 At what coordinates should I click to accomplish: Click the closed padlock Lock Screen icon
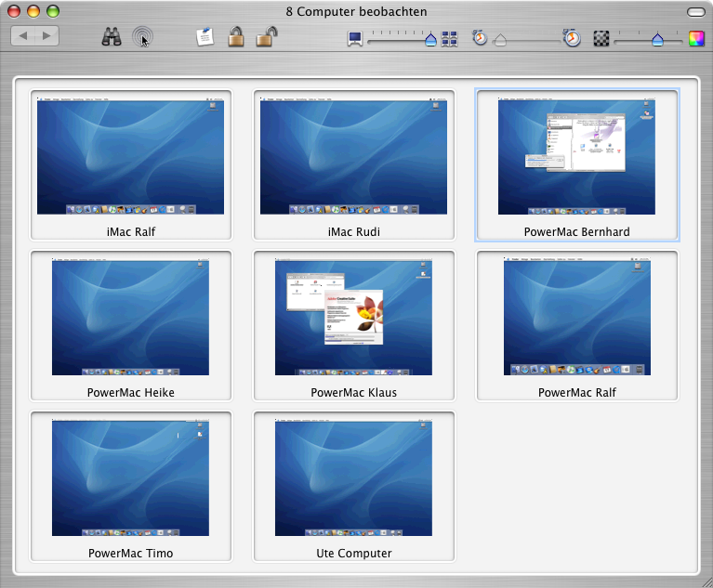pyautogui.click(x=236, y=37)
